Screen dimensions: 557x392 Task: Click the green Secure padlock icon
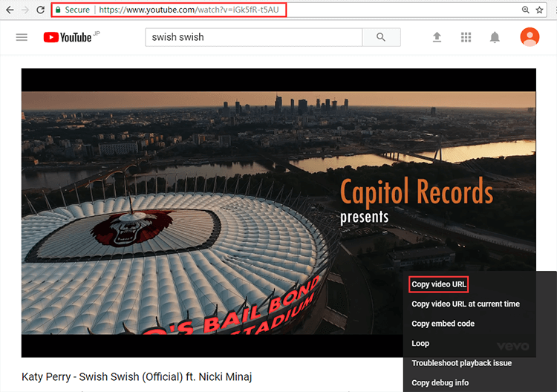point(58,10)
